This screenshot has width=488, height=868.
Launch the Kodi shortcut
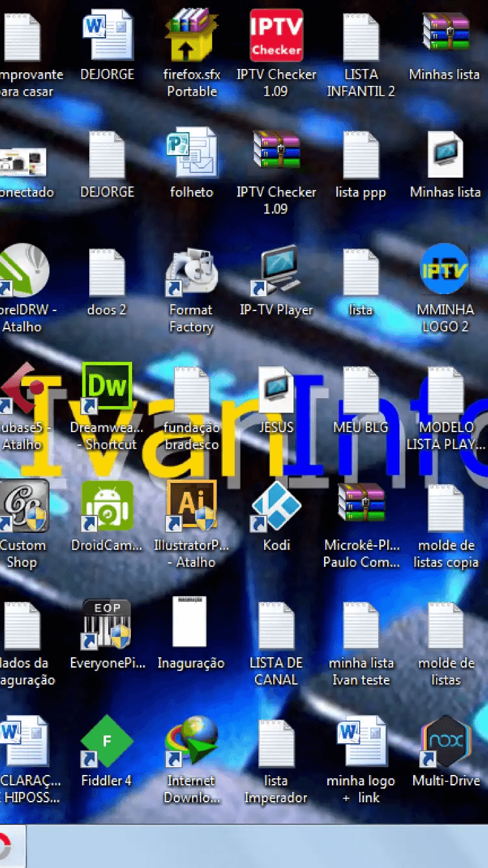[x=277, y=506]
